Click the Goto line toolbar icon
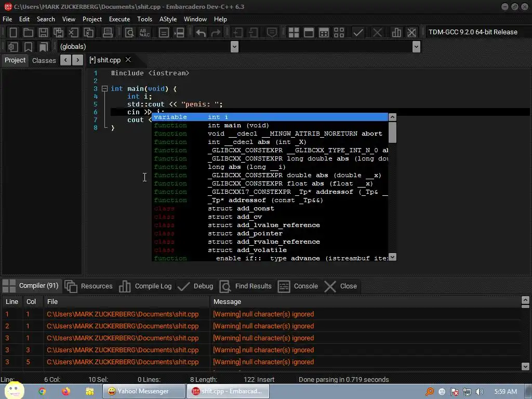The height and width of the screenshot is (399, 532). pos(179,33)
